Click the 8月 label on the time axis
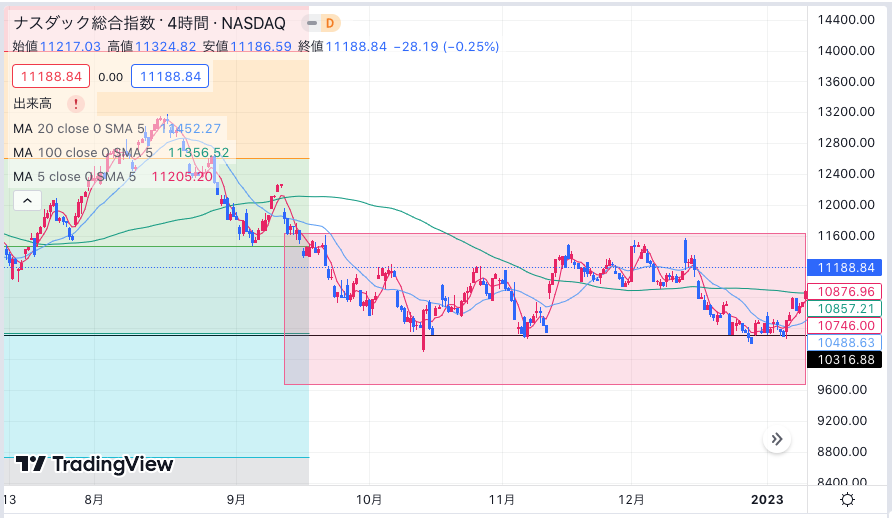The width and height of the screenshot is (892, 518). click(94, 500)
